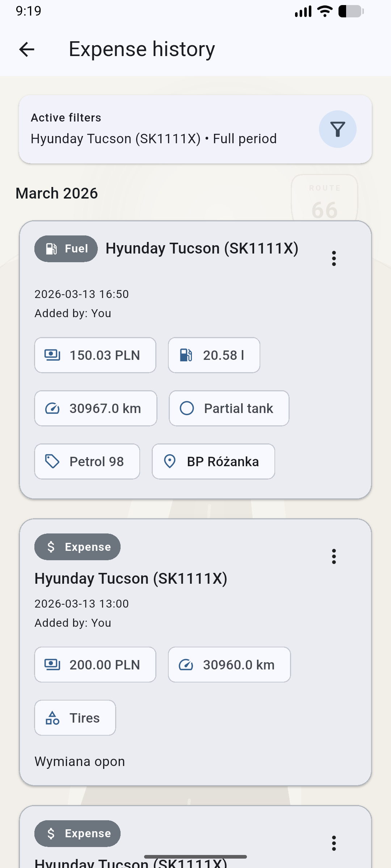Tap the 150.03 PLN cost chip
Screen dimensions: 391x868
[95, 355]
